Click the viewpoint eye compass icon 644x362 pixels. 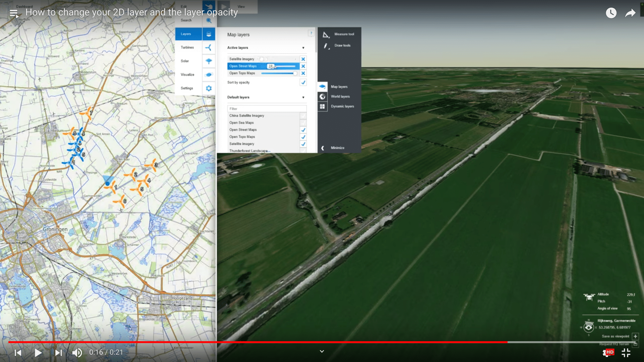pyautogui.click(x=588, y=327)
